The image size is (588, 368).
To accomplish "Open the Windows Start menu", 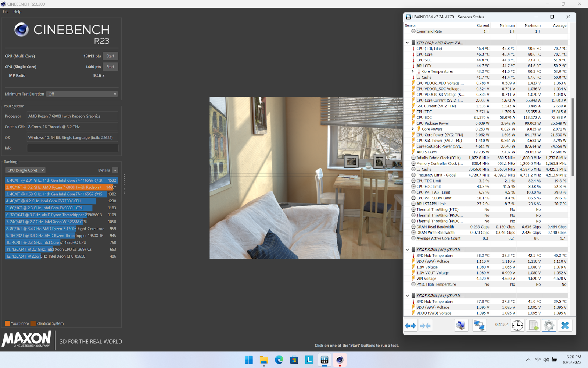I will (x=249, y=360).
